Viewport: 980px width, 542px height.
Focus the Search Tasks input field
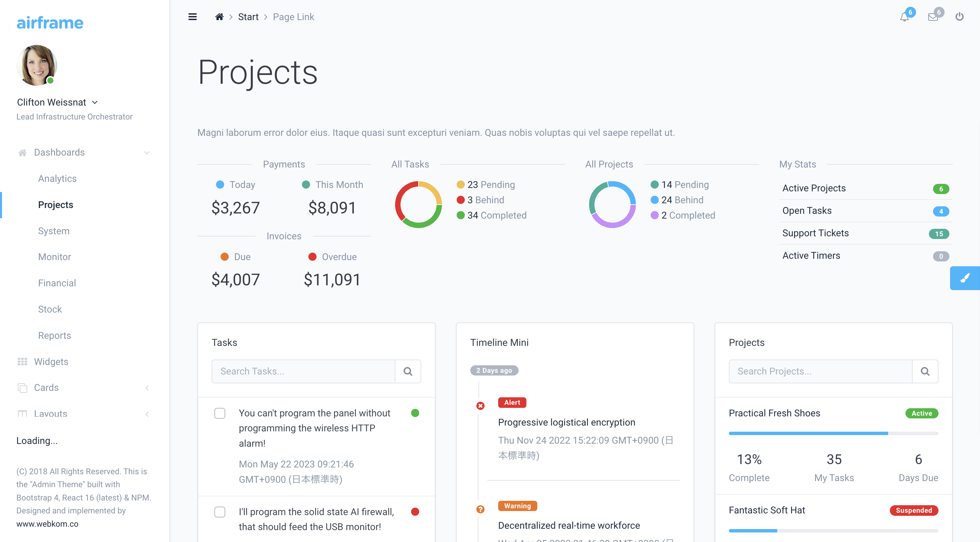coord(303,371)
